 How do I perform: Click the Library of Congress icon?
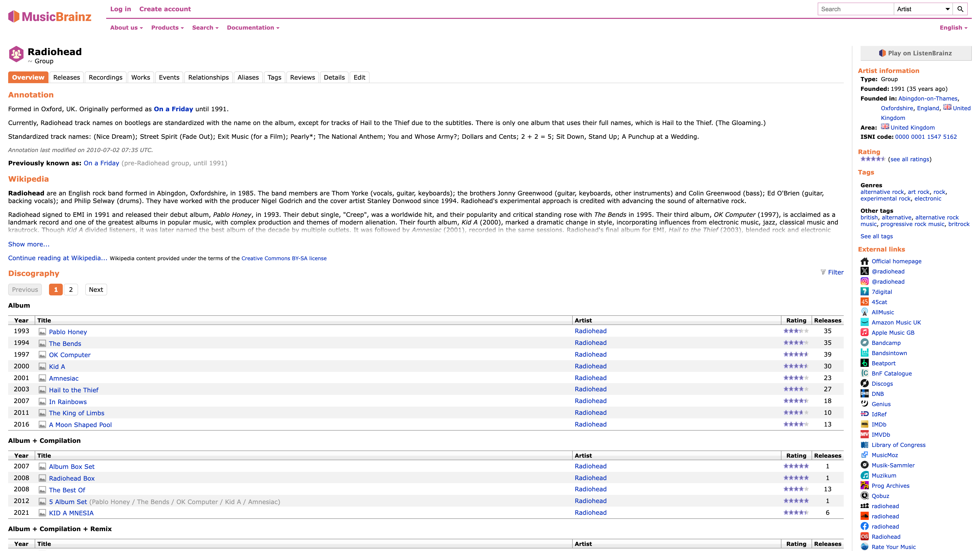point(864,445)
